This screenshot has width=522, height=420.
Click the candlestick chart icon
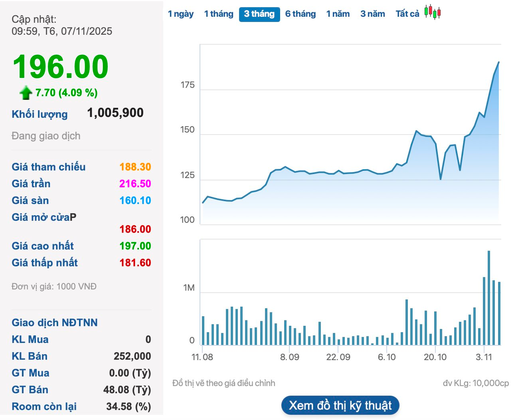coord(433,12)
